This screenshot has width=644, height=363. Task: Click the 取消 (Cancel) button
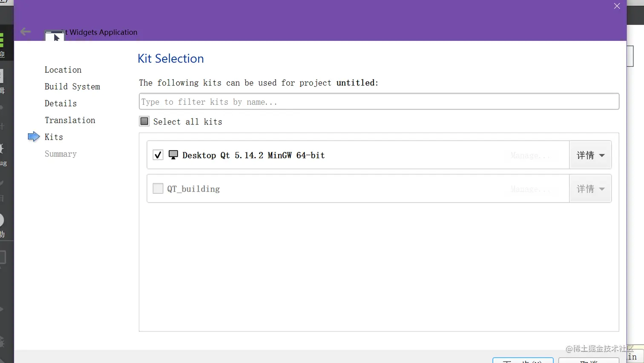coord(589,361)
